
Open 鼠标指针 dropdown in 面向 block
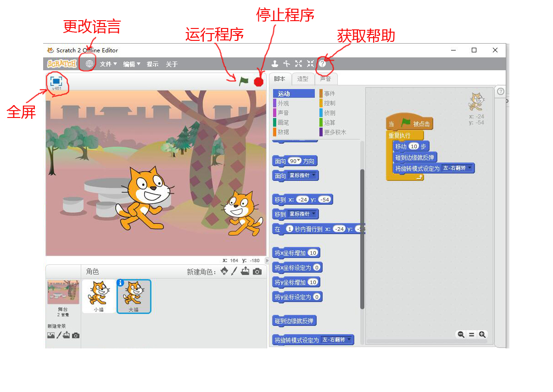coord(314,175)
